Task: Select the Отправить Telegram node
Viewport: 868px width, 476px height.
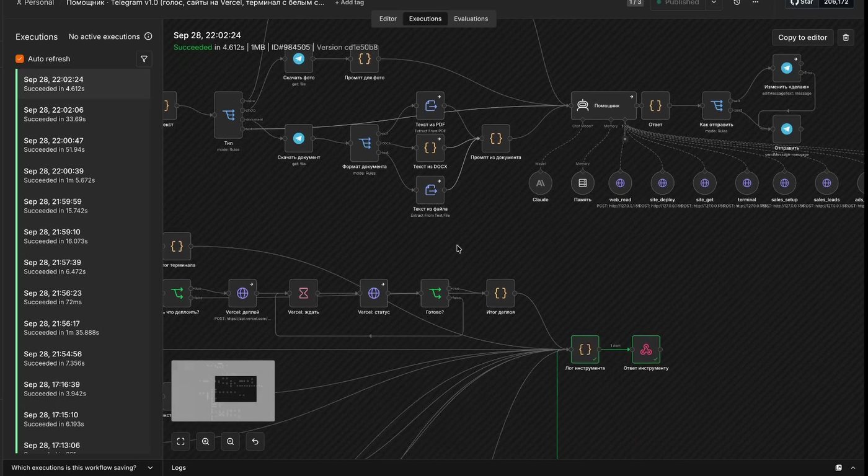Action: (x=787, y=129)
